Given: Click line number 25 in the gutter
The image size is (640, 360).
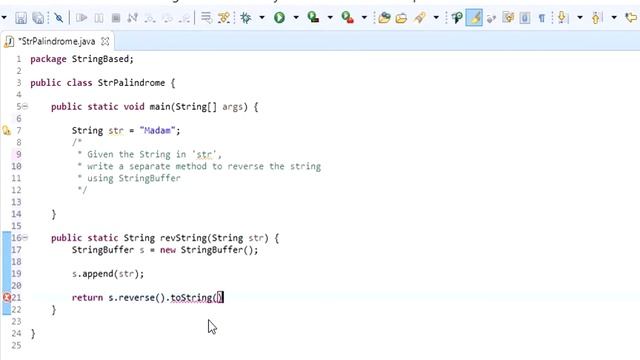Looking at the screenshot, I should pos(16,345).
